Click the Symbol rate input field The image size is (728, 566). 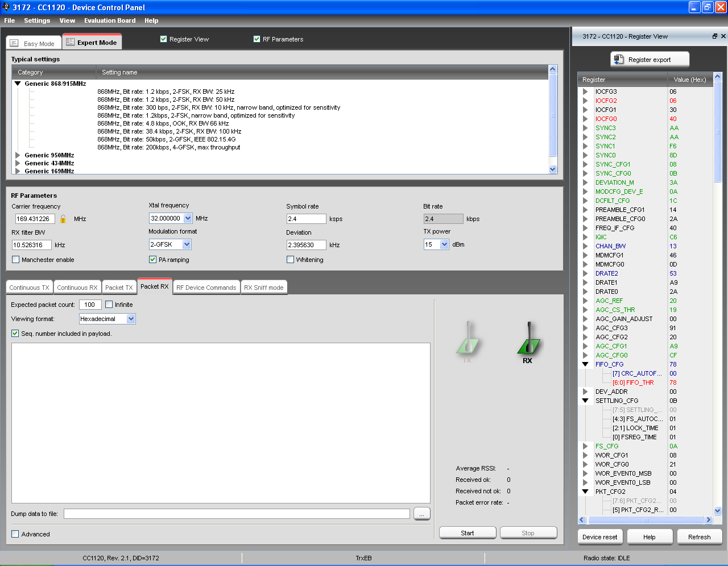click(x=306, y=219)
